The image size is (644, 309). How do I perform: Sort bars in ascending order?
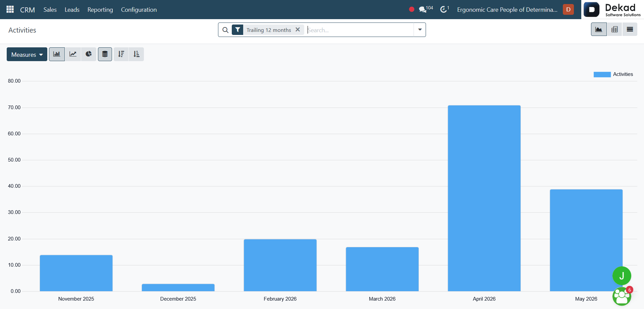pos(137,54)
